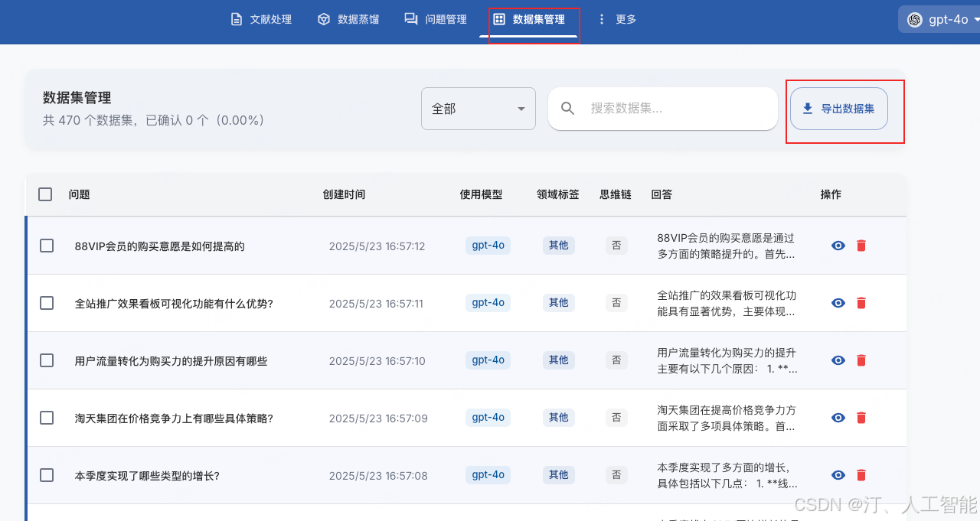
Task: Click the 数据蒸馏 cube icon
Action: click(324, 19)
